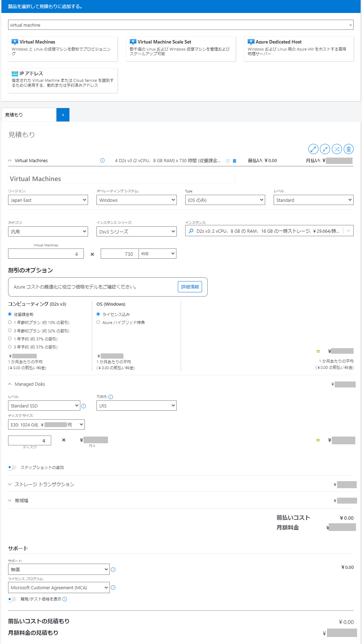The image size is (362, 644).
Task: Click info icon next to 開発/テスト価格を表示
Action: click(65, 599)
